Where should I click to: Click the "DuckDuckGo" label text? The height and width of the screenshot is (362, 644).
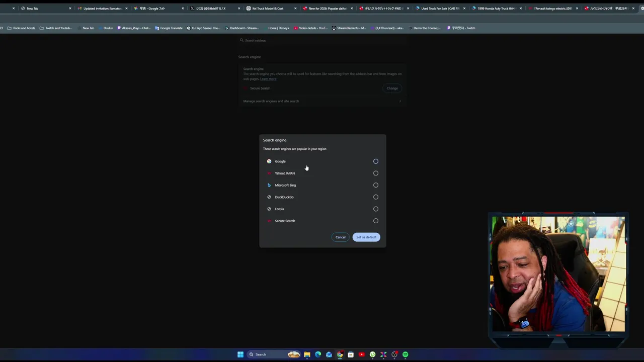point(284,197)
